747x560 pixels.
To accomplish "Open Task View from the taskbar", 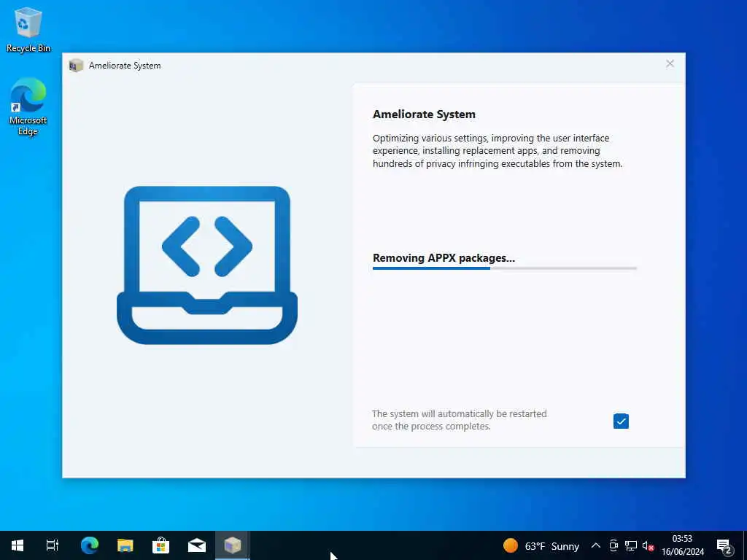I will 53,545.
